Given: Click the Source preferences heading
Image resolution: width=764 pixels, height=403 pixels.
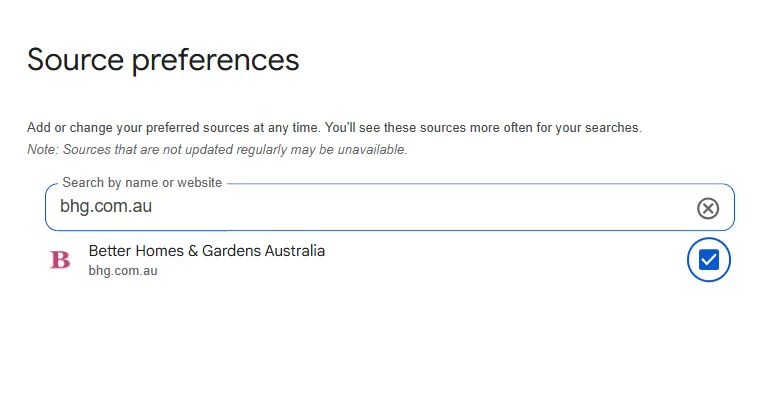Looking at the screenshot, I should tap(163, 59).
